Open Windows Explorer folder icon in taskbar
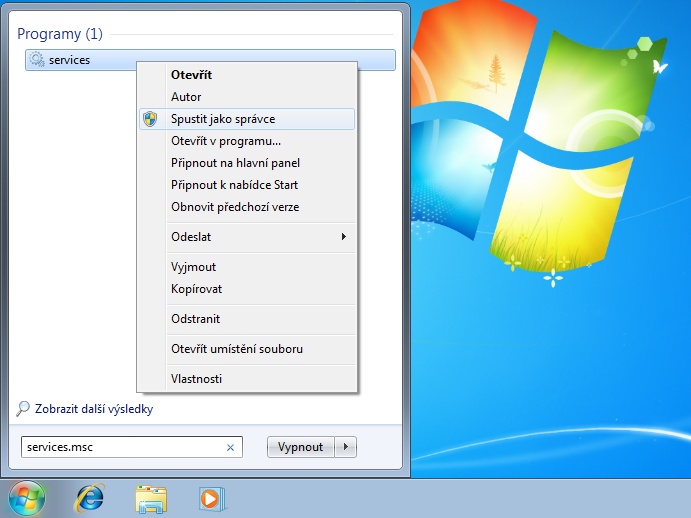 click(x=151, y=497)
